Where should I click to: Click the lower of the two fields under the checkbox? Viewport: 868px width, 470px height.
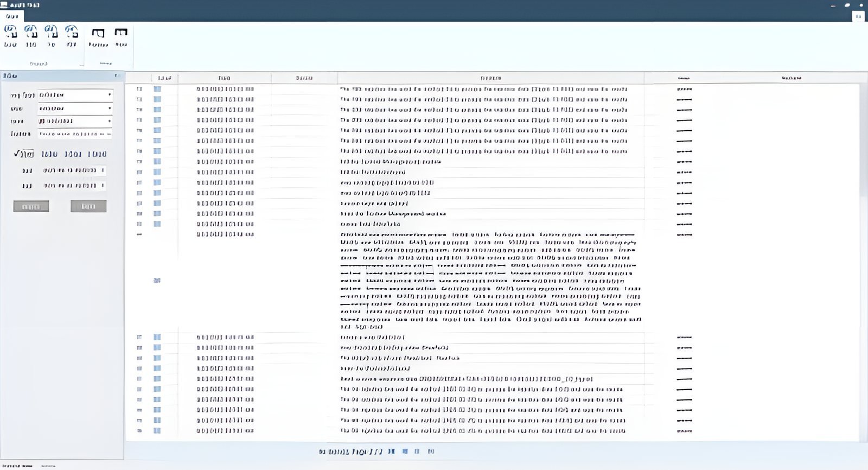[74, 186]
